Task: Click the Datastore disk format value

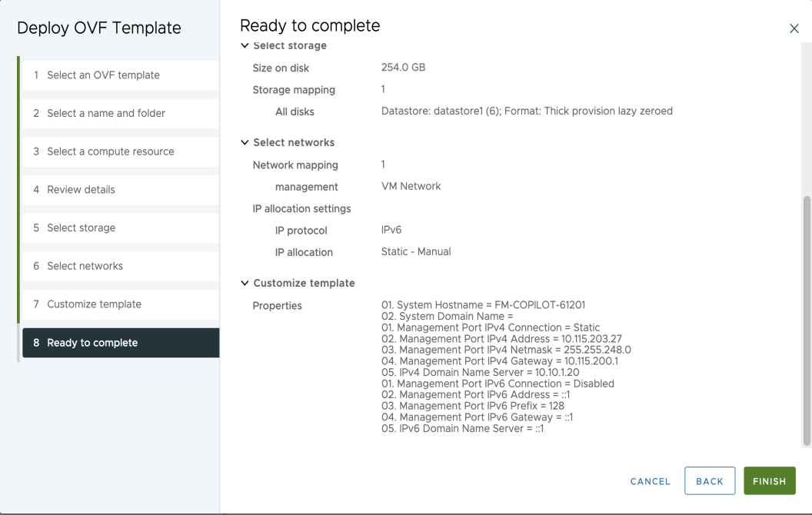Action: click(x=527, y=111)
